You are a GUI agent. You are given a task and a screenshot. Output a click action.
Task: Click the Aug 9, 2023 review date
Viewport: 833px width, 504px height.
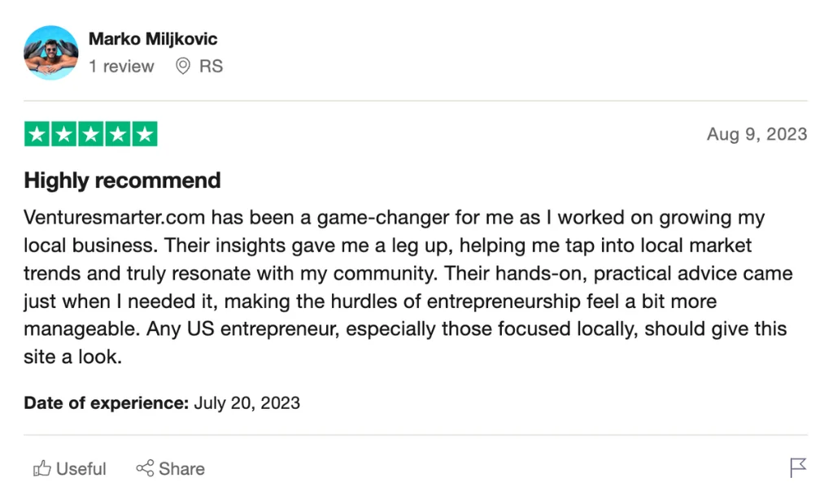point(757,134)
